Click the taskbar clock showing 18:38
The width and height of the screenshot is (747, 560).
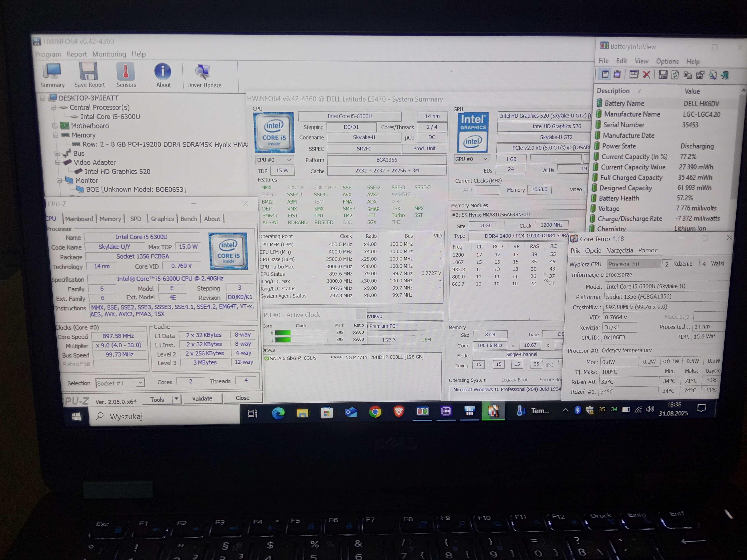click(673, 409)
